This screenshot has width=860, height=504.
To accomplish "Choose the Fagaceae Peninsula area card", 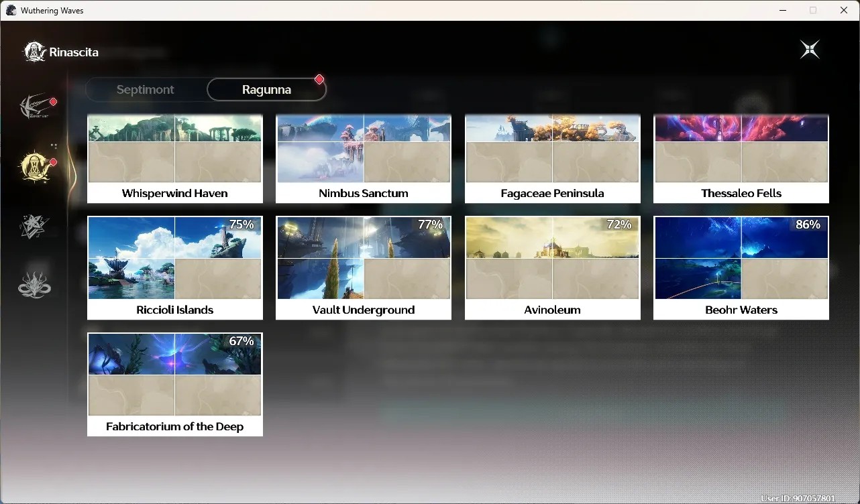I will (x=553, y=159).
